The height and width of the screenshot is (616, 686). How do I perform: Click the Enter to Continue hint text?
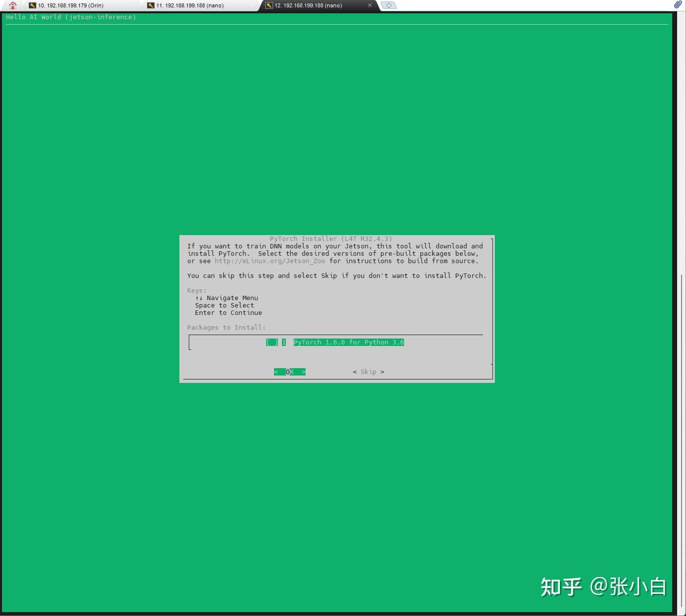229,312
